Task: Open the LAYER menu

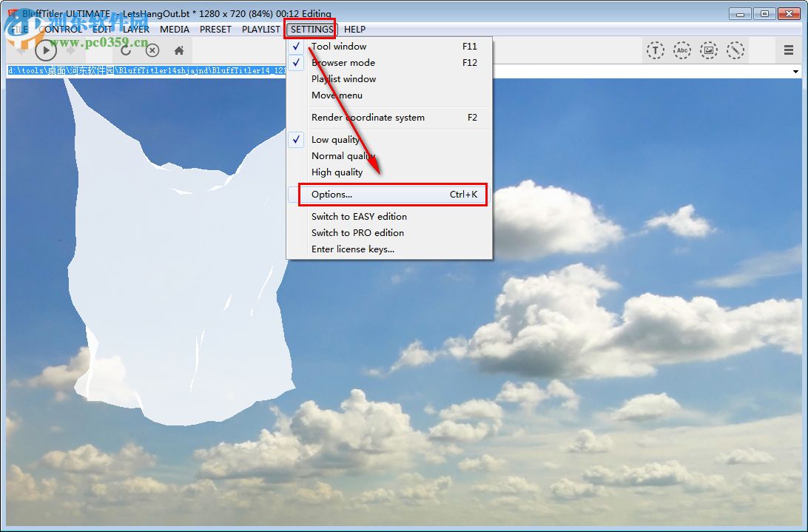Action: tap(136, 30)
